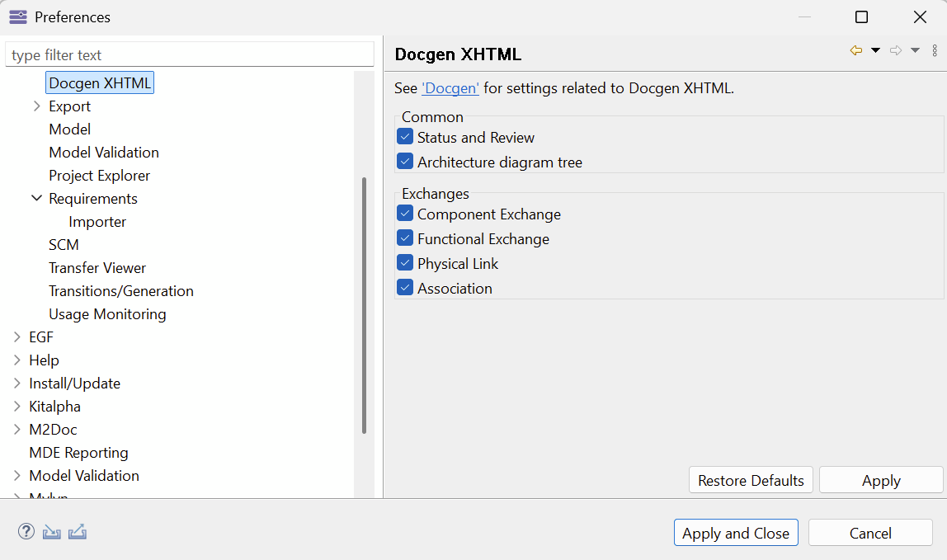Open the three-dot view menu icon
The image size is (947, 560).
click(935, 51)
